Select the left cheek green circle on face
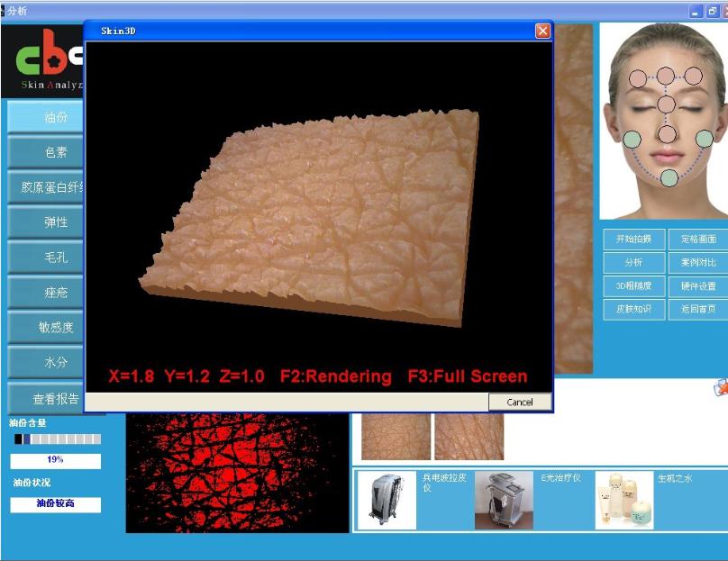The width and height of the screenshot is (728, 561). 632,139
